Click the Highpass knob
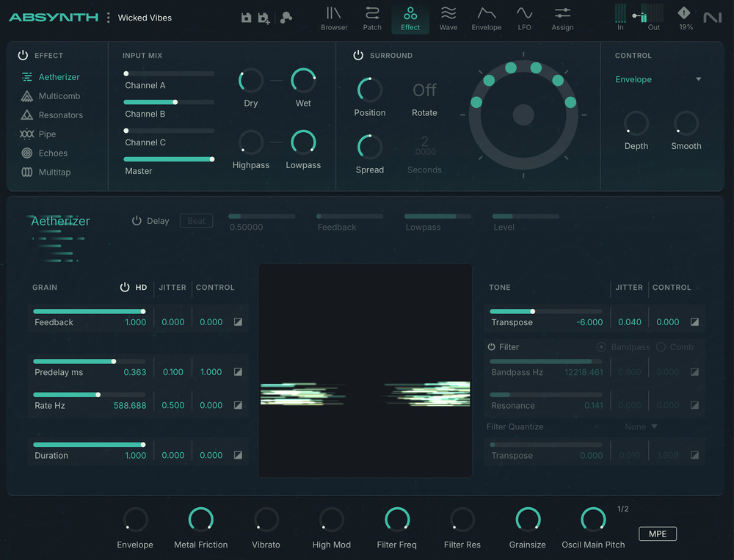Screen dimensions: 734x560 [251, 142]
